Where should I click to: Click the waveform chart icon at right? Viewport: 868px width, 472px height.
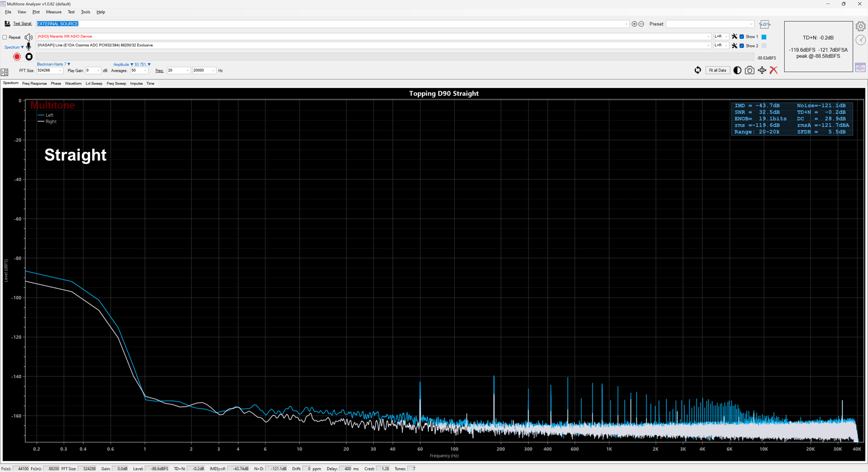pos(860,67)
